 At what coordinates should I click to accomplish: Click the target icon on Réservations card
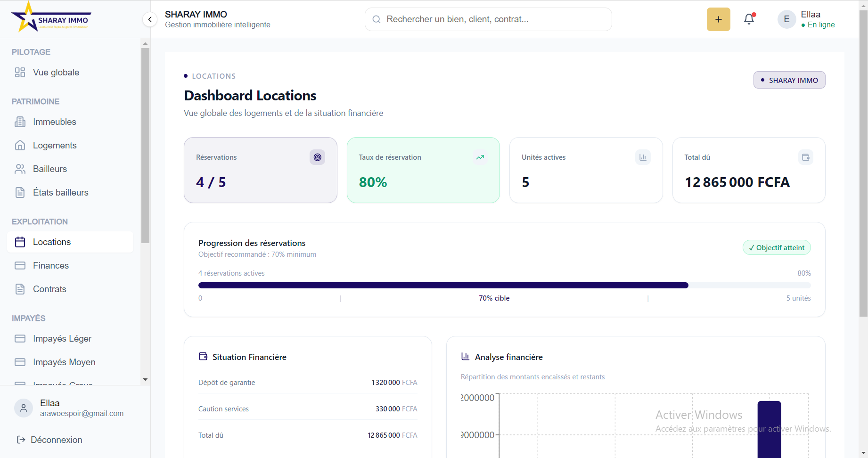coord(317,157)
